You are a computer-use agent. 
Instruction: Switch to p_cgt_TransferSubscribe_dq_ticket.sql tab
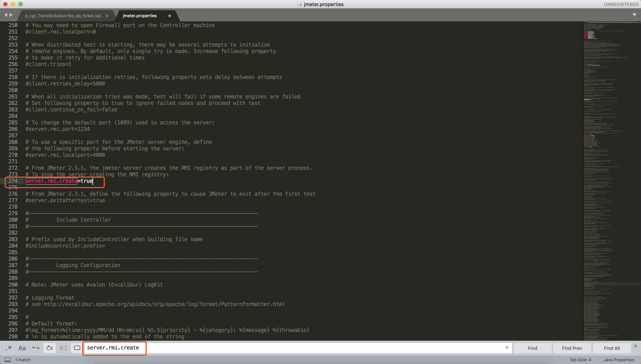pyautogui.click(x=63, y=15)
